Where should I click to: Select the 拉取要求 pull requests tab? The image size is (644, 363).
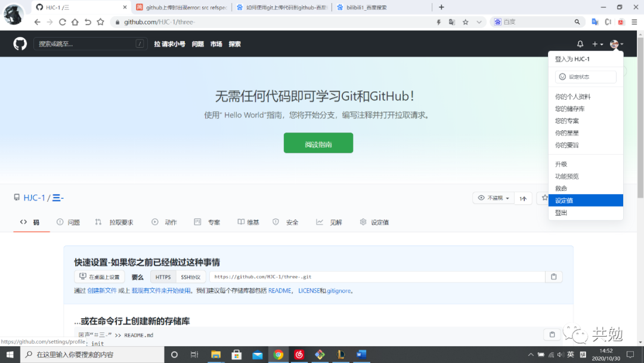coord(114,222)
